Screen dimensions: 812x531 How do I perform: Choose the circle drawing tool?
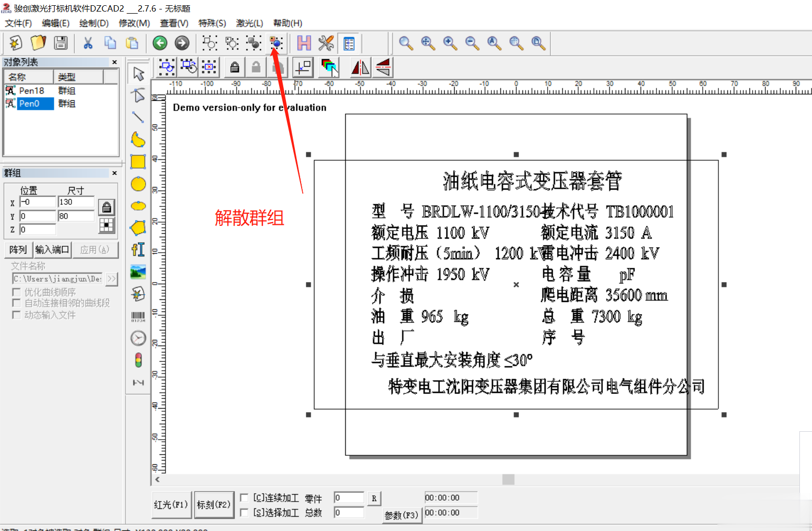coord(138,184)
